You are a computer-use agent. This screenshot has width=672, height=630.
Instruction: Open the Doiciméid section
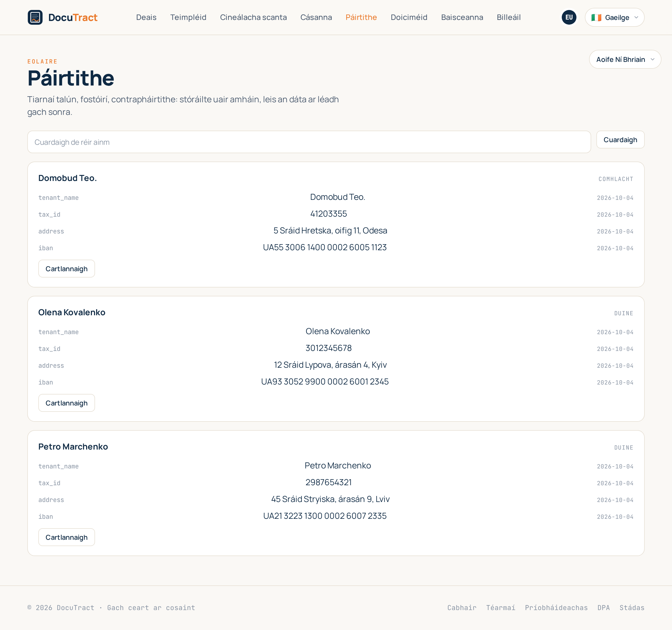tap(409, 17)
